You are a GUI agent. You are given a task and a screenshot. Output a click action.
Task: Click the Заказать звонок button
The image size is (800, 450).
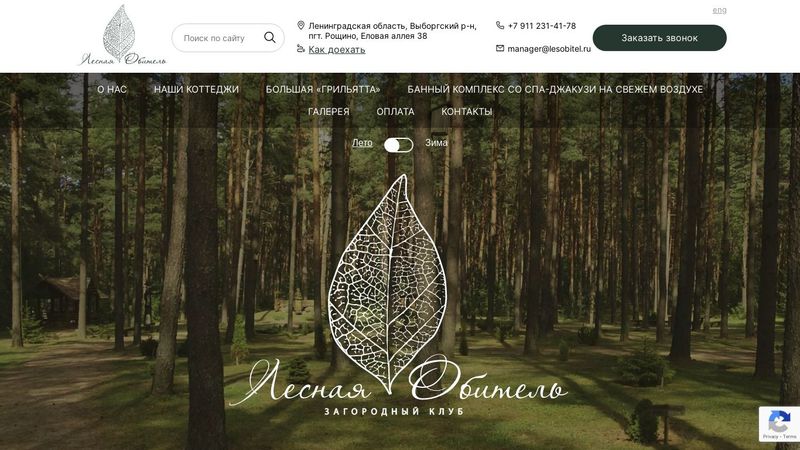point(659,38)
